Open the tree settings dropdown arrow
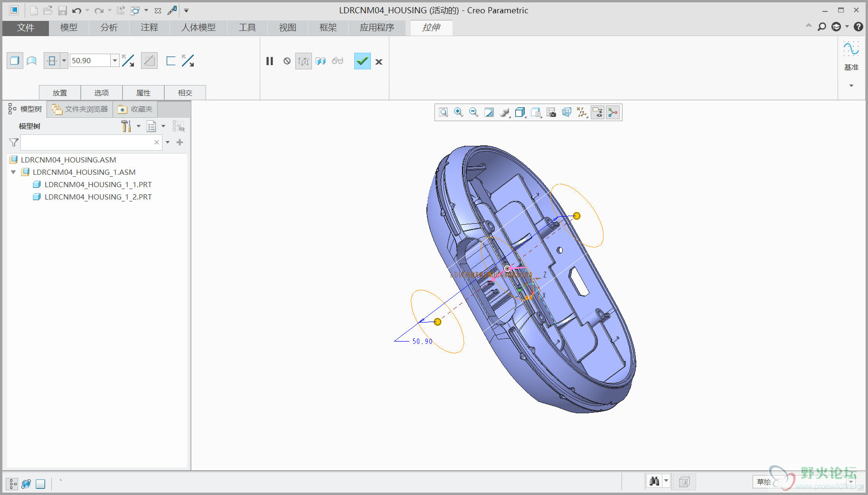 (x=139, y=126)
